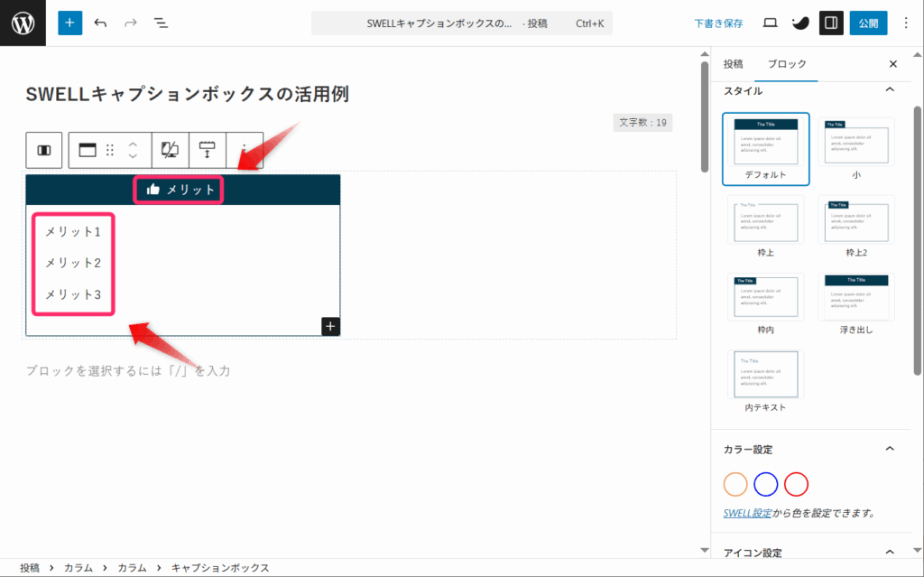Open the document overview list icon
This screenshot has width=924, height=577.
coord(161,23)
